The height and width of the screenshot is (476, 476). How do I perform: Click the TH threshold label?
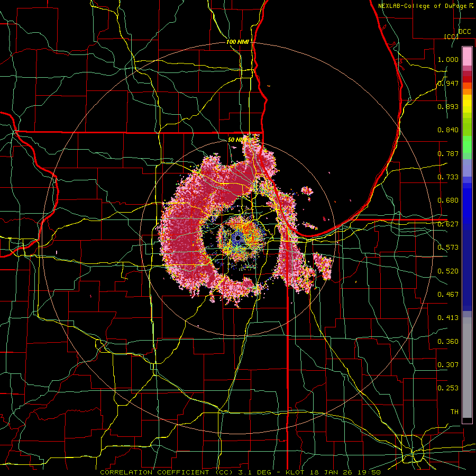tap(454, 412)
